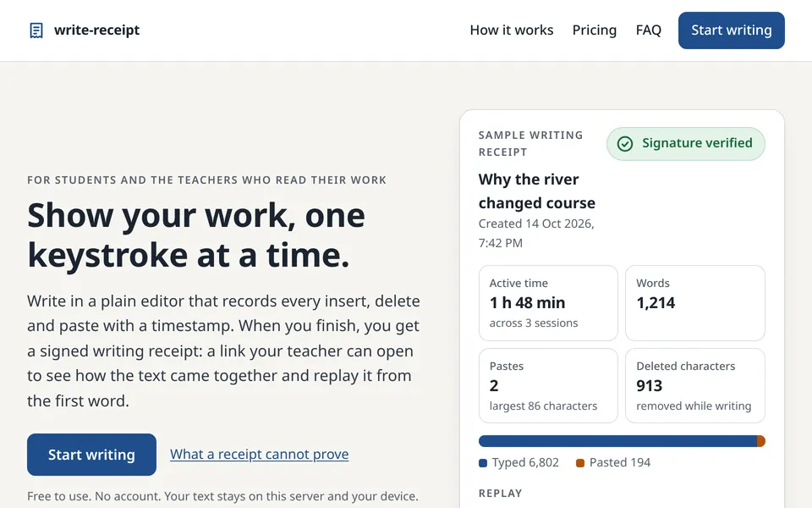Click the Pasted 194 legend text
The width and height of the screenshot is (812, 508).
620,462
